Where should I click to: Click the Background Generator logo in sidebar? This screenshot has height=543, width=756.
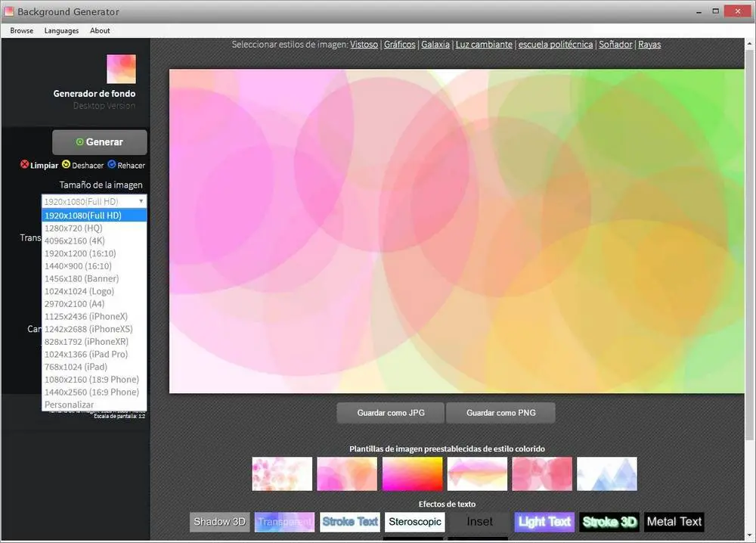(x=121, y=69)
